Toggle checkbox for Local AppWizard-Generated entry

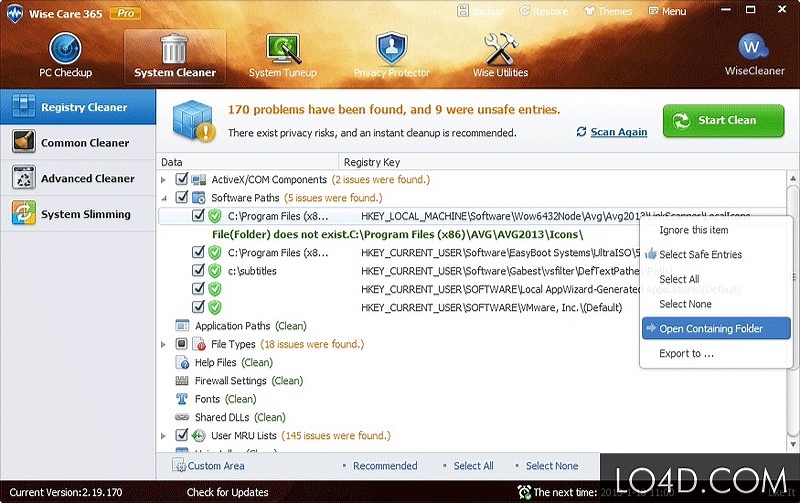click(x=198, y=289)
